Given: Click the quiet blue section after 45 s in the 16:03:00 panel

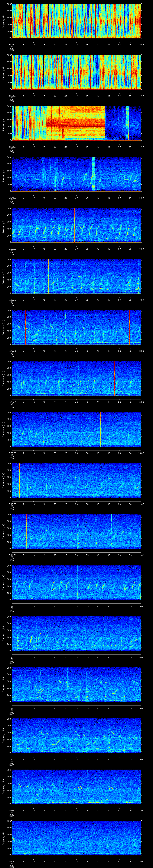Looking at the screenshot, I should [123, 123].
